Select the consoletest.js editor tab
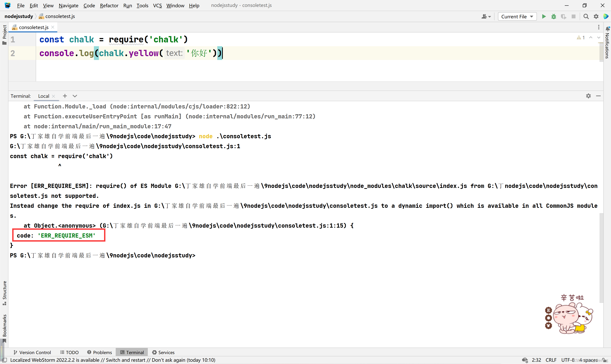This screenshot has width=611, height=364. 33,27
